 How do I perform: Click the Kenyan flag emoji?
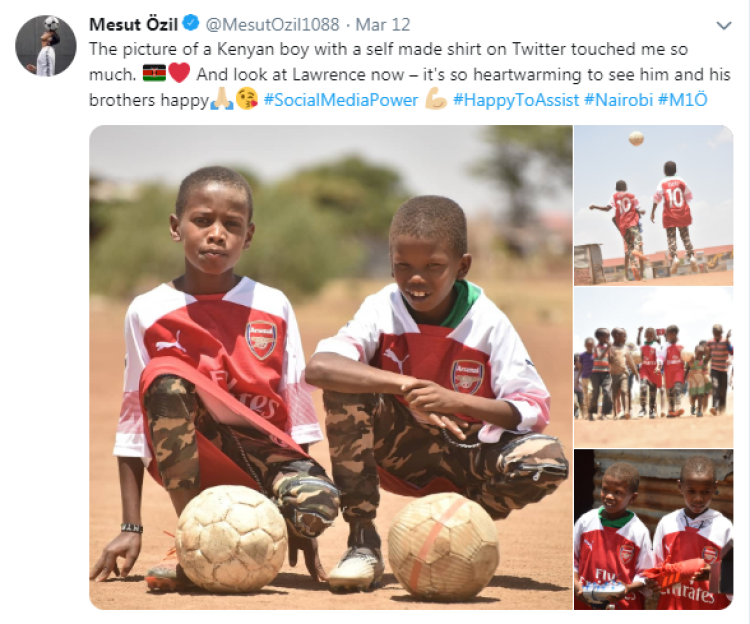point(154,74)
